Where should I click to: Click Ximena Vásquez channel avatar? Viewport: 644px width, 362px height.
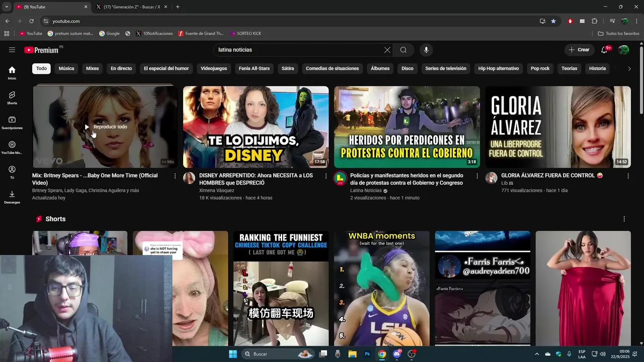tap(189, 178)
